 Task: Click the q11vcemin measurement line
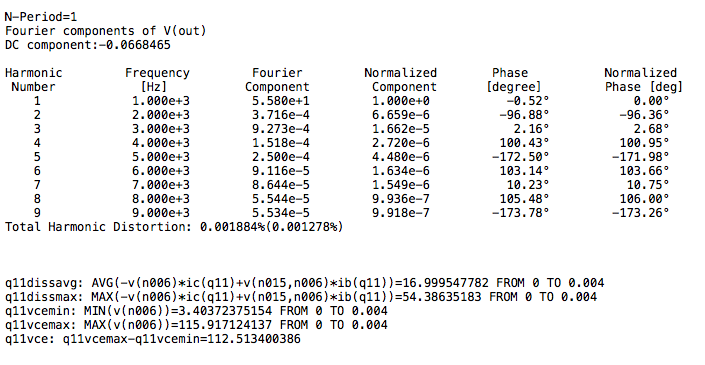[196, 311]
